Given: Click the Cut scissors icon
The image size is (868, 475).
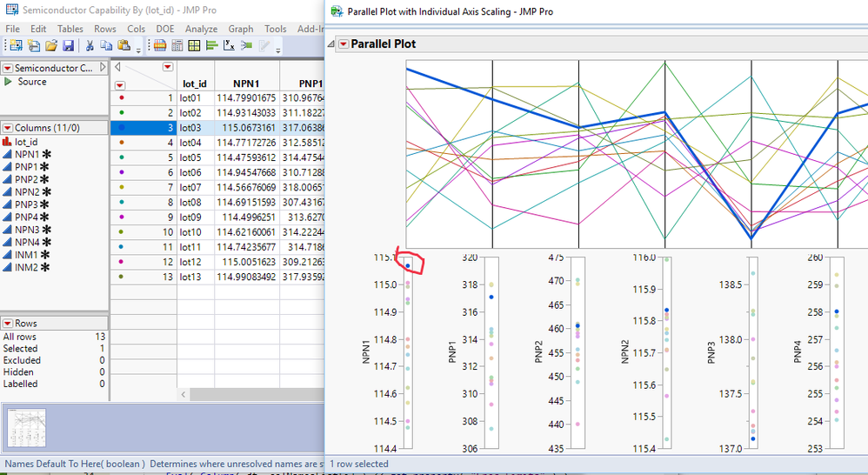Looking at the screenshot, I should (90, 45).
